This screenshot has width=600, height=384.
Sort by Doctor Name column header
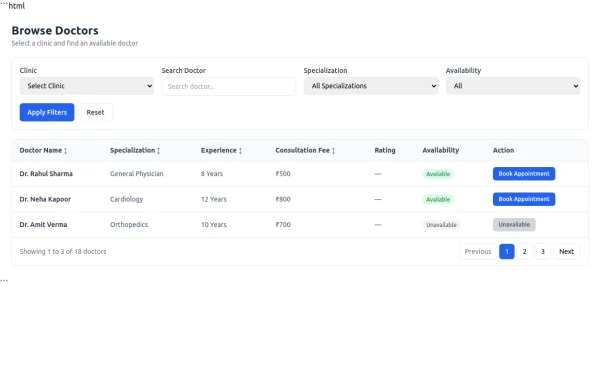(43, 150)
